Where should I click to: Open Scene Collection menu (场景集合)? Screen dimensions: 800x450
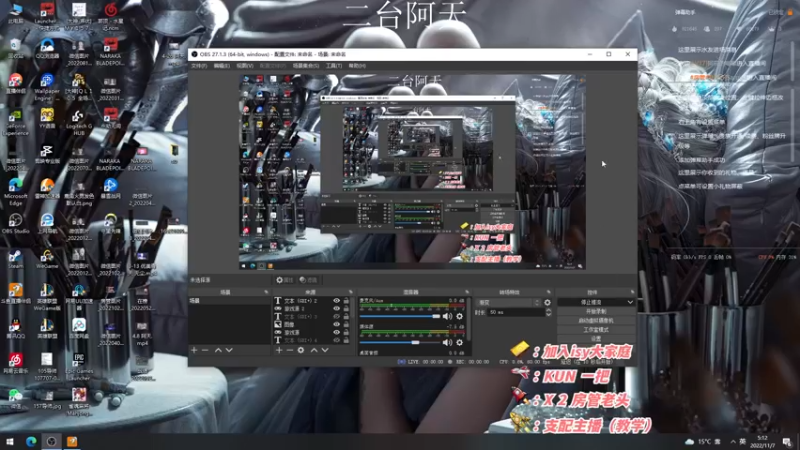click(306, 66)
